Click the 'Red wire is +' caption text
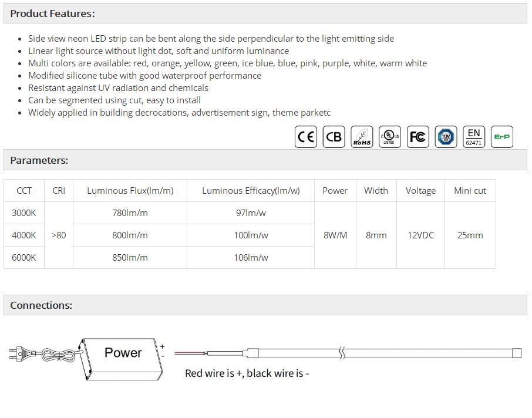532x418 pixels. (247, 373)
